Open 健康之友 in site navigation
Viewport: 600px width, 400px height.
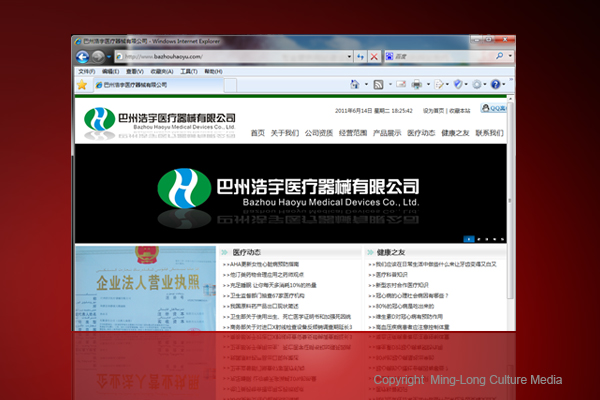[455, 133]
